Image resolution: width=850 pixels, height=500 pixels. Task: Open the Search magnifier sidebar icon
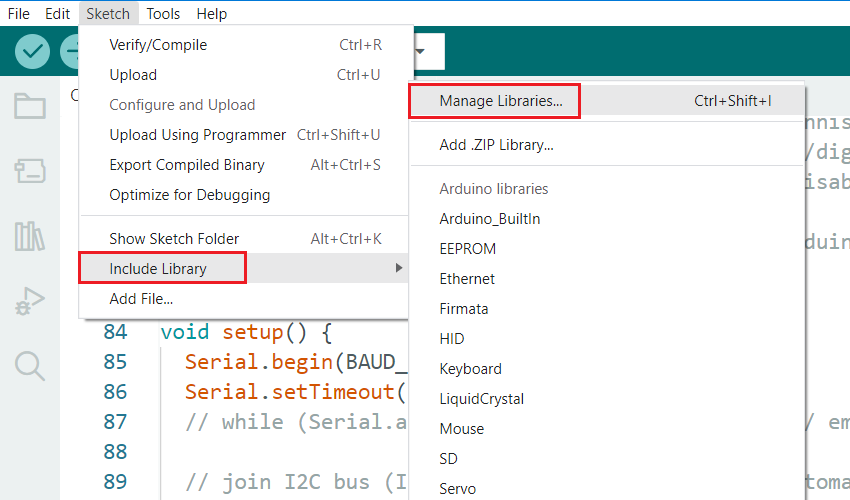pos(30,366)
